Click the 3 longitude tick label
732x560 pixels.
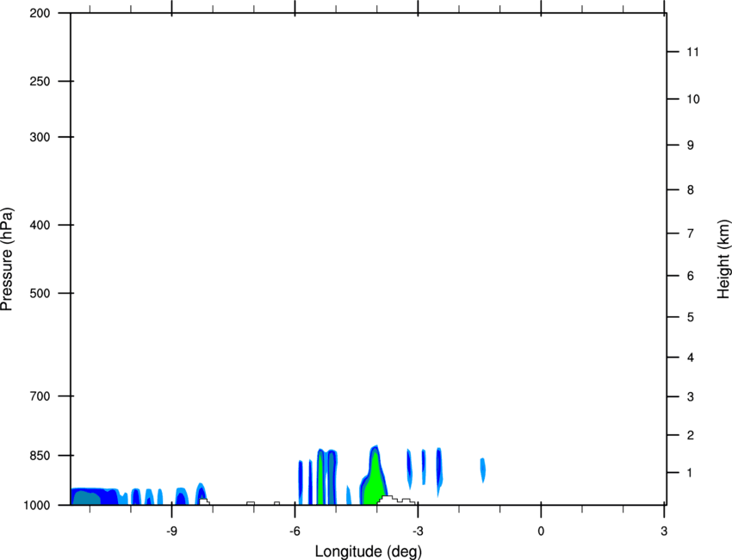(x=664, y=531)
